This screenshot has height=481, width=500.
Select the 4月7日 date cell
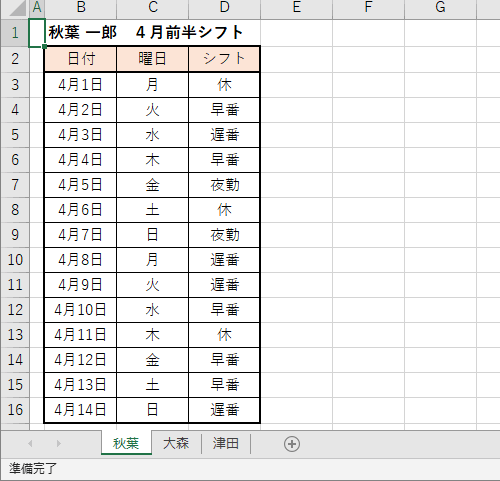tap(81, 235)
